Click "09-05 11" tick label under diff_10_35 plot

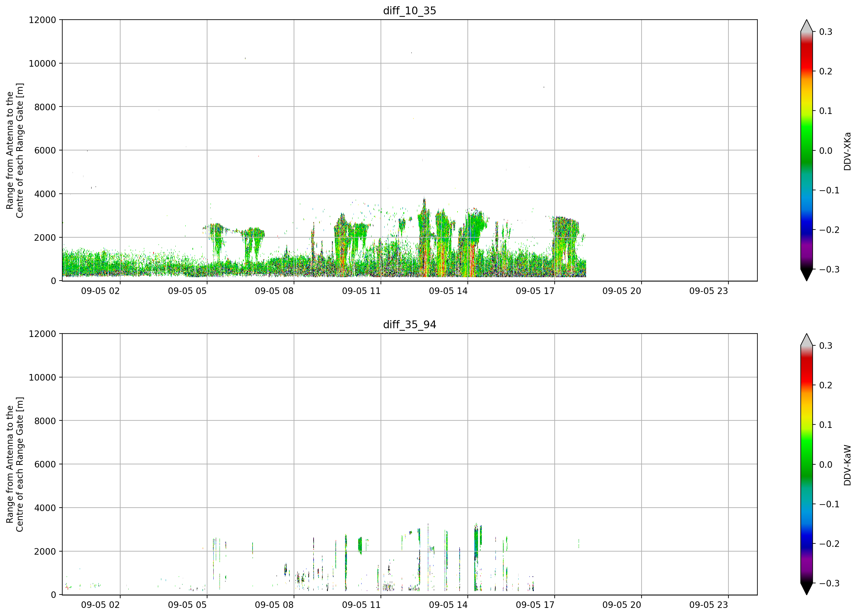[x=361, y=291]
